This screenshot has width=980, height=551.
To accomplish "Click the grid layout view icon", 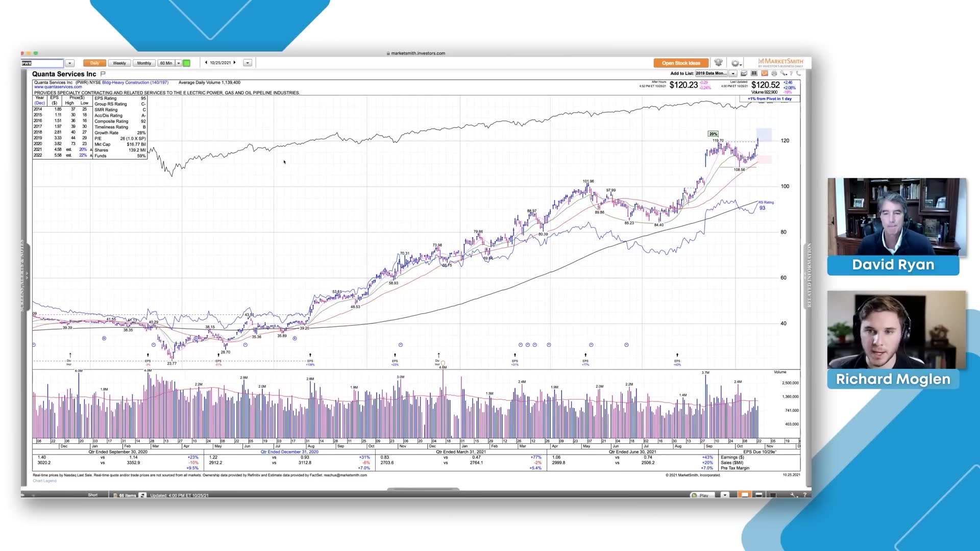I will pos(754,73).
